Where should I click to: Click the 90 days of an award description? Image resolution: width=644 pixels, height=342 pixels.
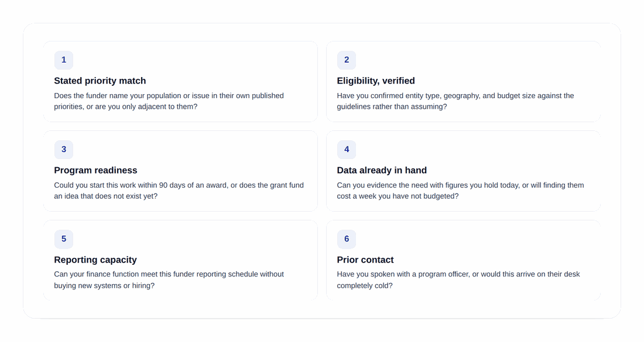(x=179, y=191)
